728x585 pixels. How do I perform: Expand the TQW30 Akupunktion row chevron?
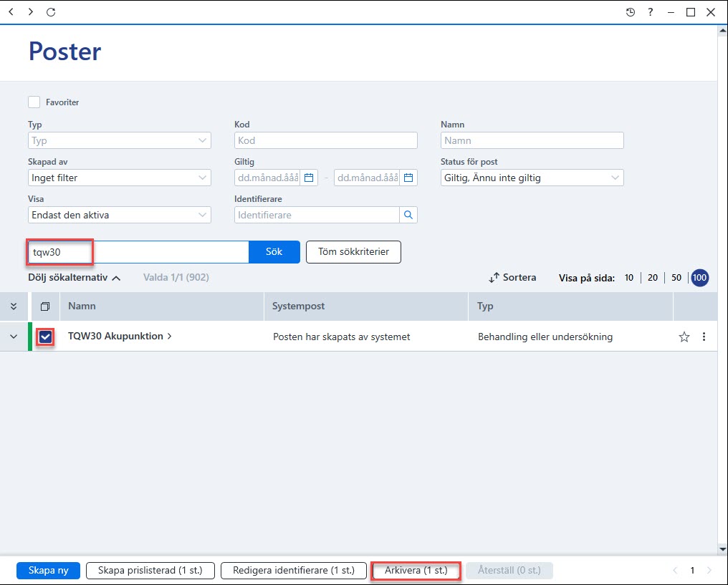pyautogui.click(x=14, y=337)
